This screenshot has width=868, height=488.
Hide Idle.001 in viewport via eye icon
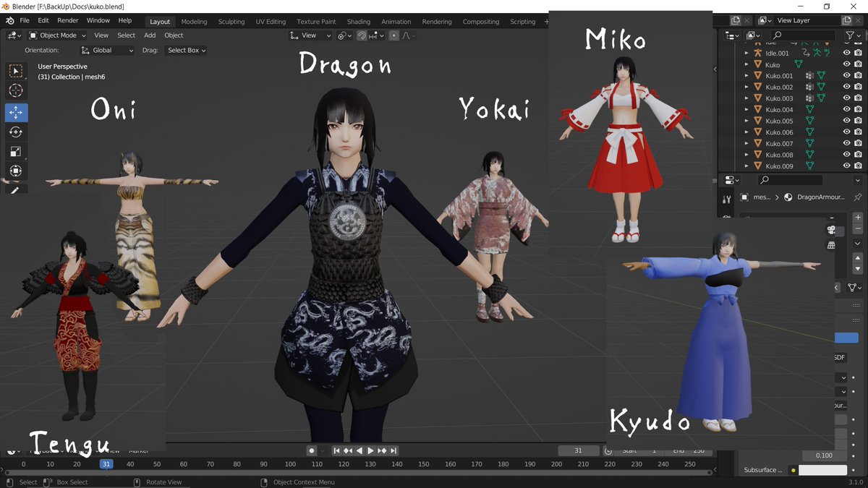click(x=846, y=53)
